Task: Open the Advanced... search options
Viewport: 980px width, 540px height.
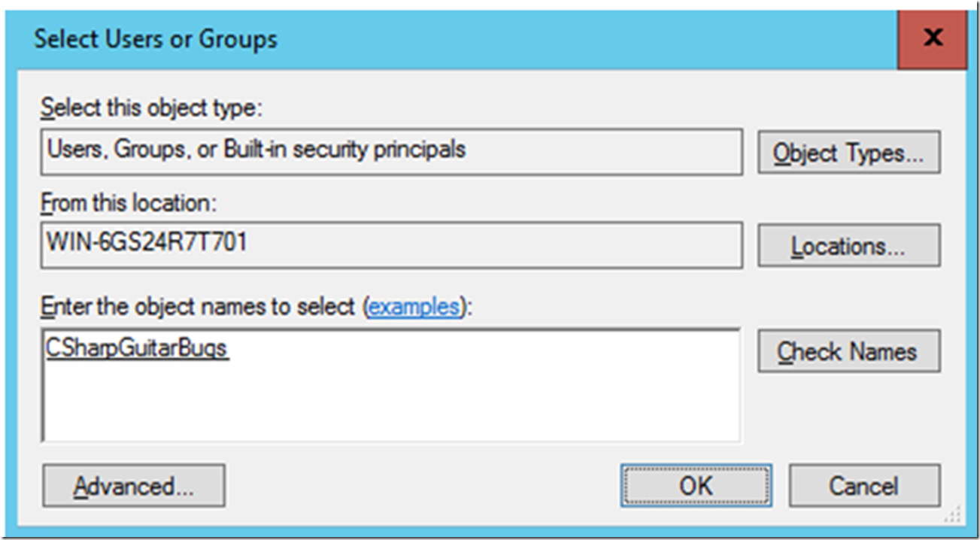Action: [x=134, y=485]
